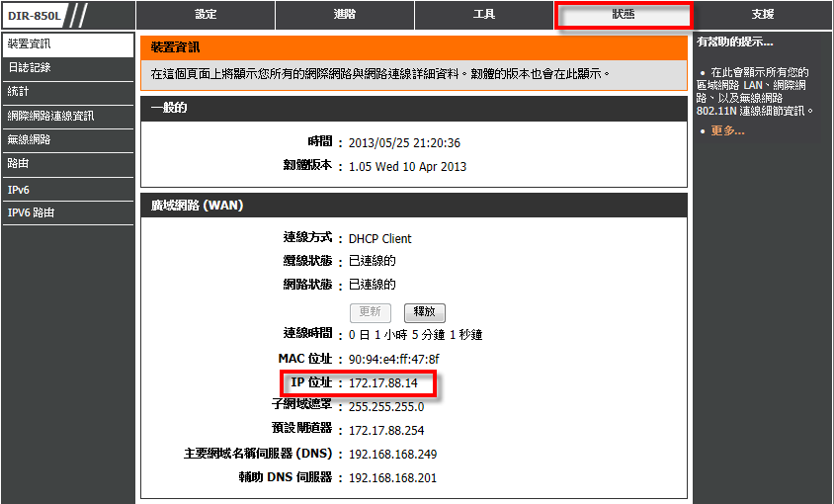Screen dimensions: 834x504
Task: Click the MAC 位址 value
Action: point(393,359)
